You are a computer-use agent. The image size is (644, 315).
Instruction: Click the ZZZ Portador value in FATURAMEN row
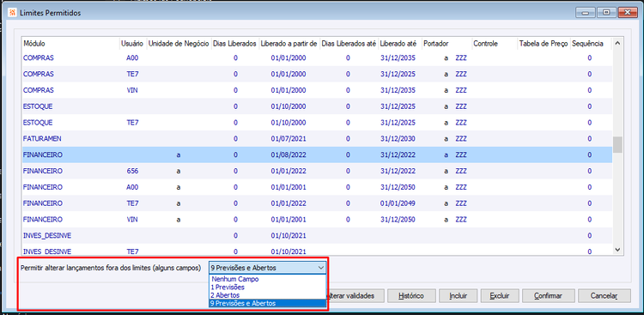point(461,139)
